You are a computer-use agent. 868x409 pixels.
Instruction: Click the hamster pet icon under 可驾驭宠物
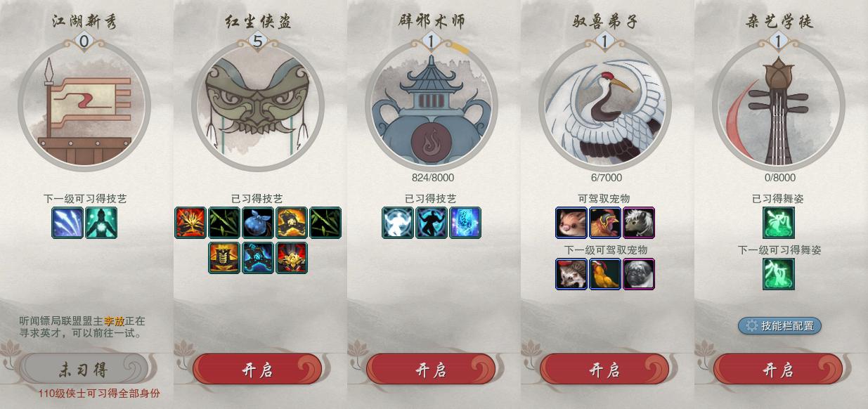[x=571, y=223]
